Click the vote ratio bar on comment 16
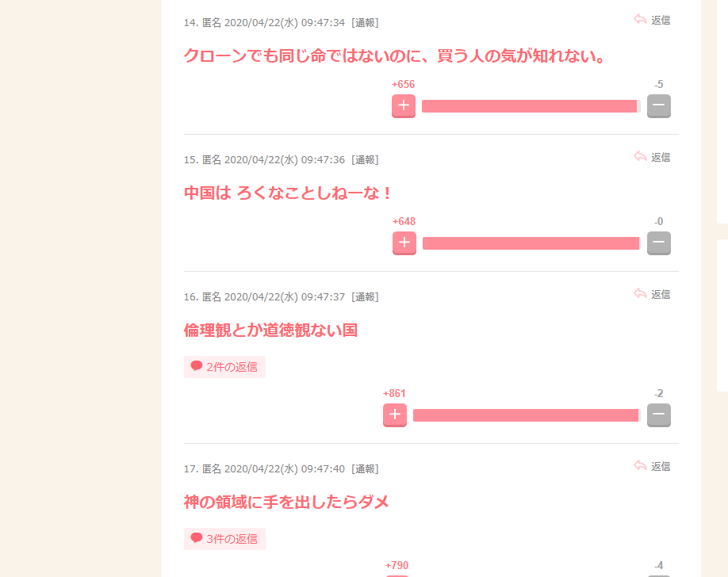728x577 pixels. click(x=527, y=415)
